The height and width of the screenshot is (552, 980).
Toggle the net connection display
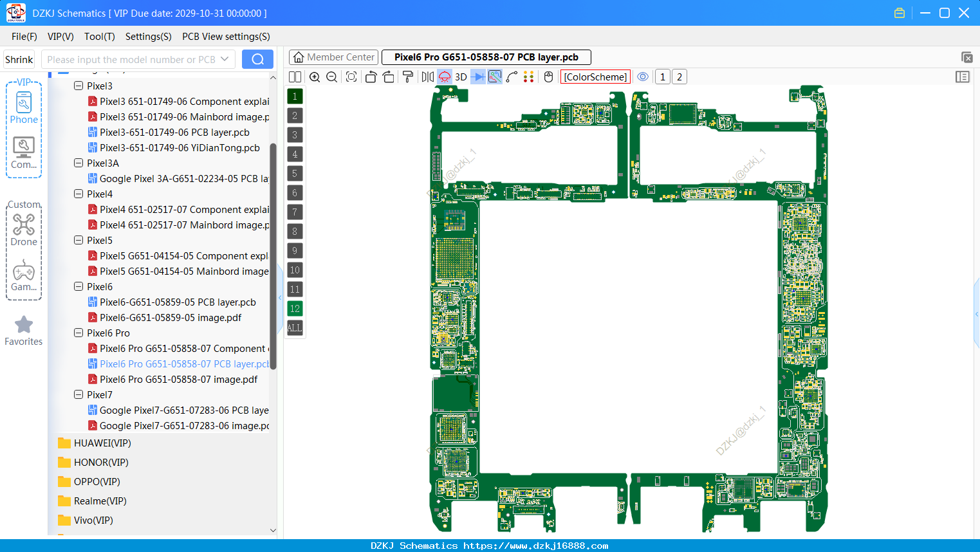tap(495, 77)
